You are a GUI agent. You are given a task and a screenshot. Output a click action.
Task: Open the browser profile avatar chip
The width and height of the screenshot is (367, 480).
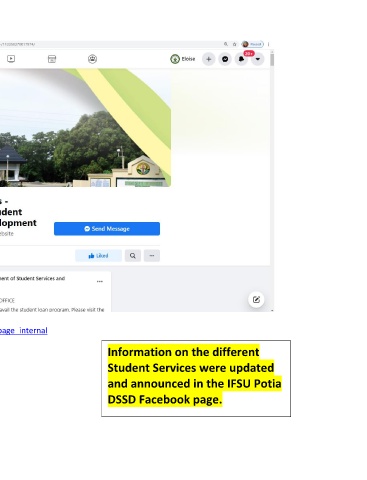tap(252, 44)
